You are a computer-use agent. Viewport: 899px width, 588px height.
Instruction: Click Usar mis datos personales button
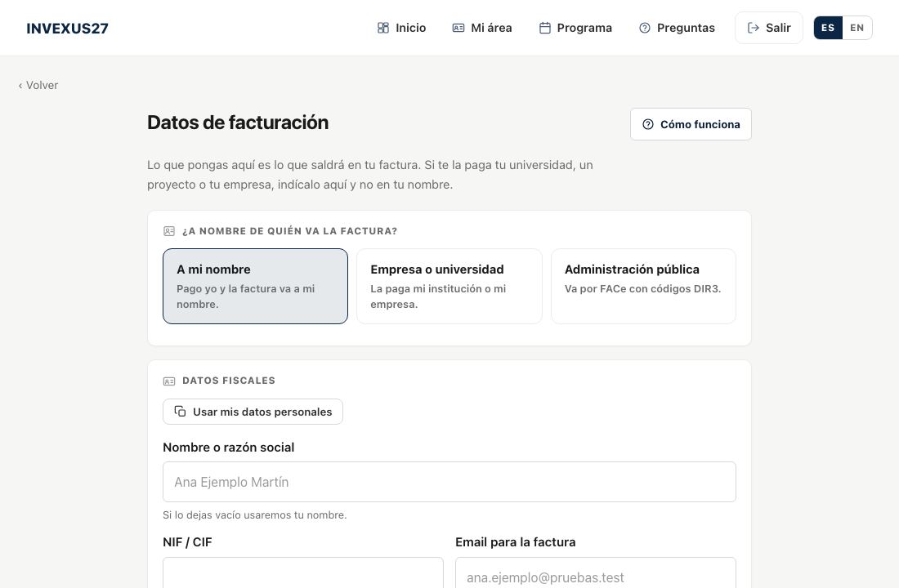[x=253, y=412]
